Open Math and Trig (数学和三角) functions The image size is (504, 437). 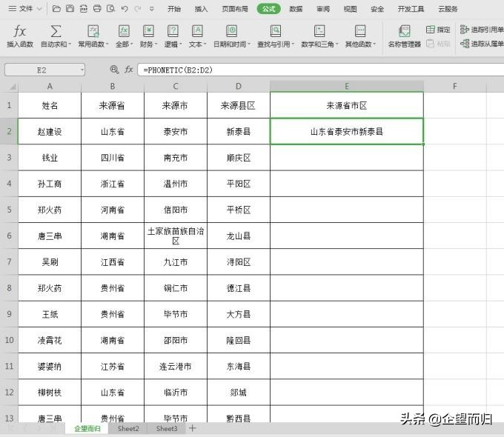point(319,36)
